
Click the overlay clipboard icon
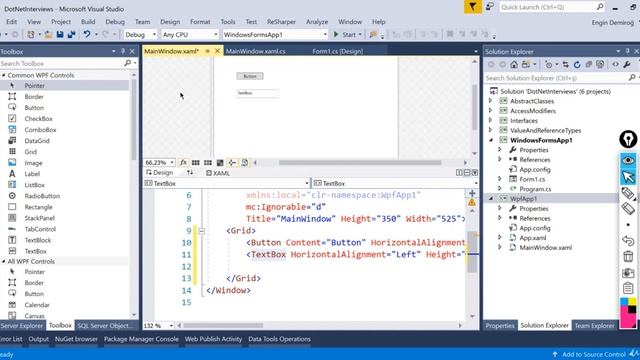628,288
